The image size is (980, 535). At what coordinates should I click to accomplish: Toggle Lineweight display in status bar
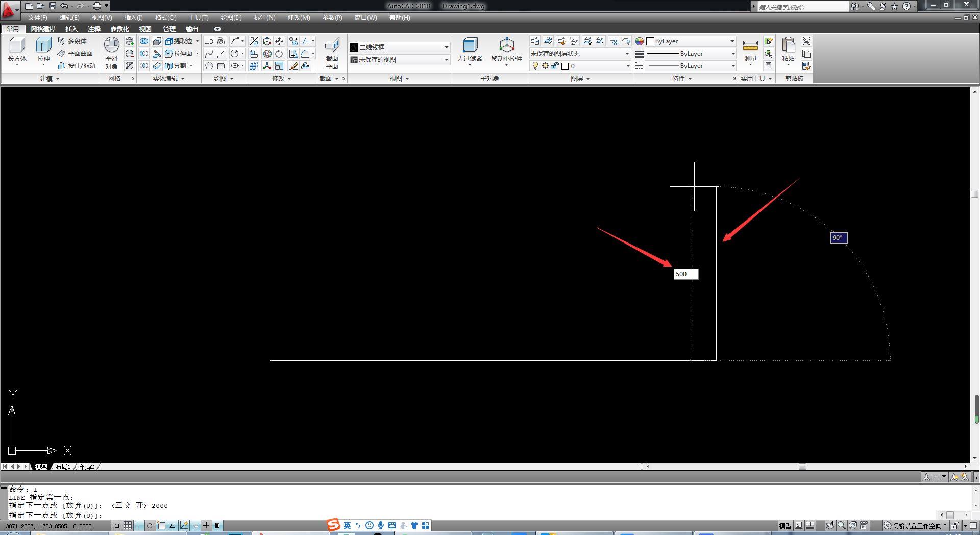tap(206, 525)
